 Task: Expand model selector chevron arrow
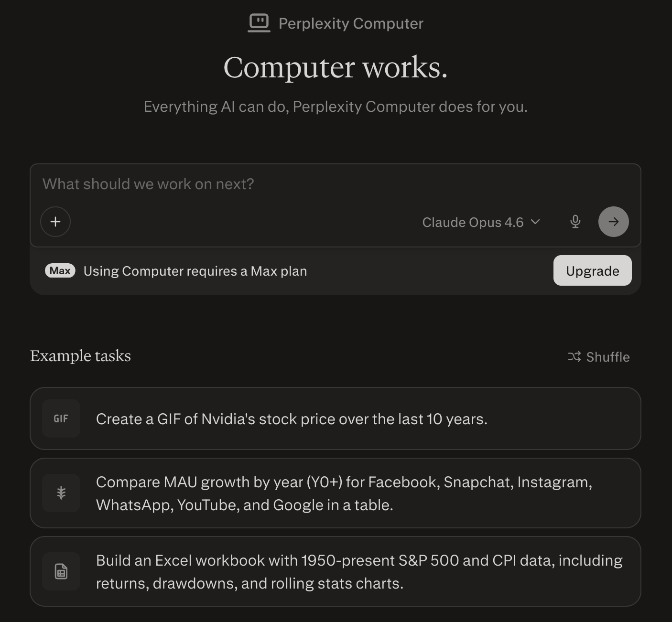coord(535,222)
